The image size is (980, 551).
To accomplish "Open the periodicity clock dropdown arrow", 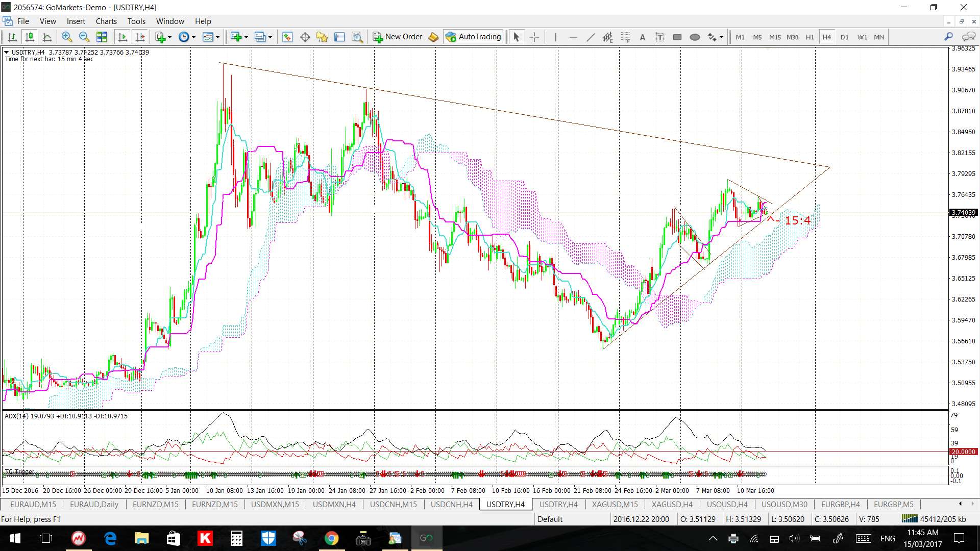I will [193, 37].
